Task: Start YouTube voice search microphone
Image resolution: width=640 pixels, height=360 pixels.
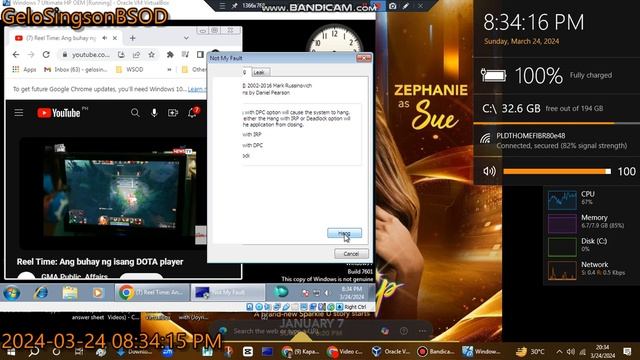Action: point(154,113)
